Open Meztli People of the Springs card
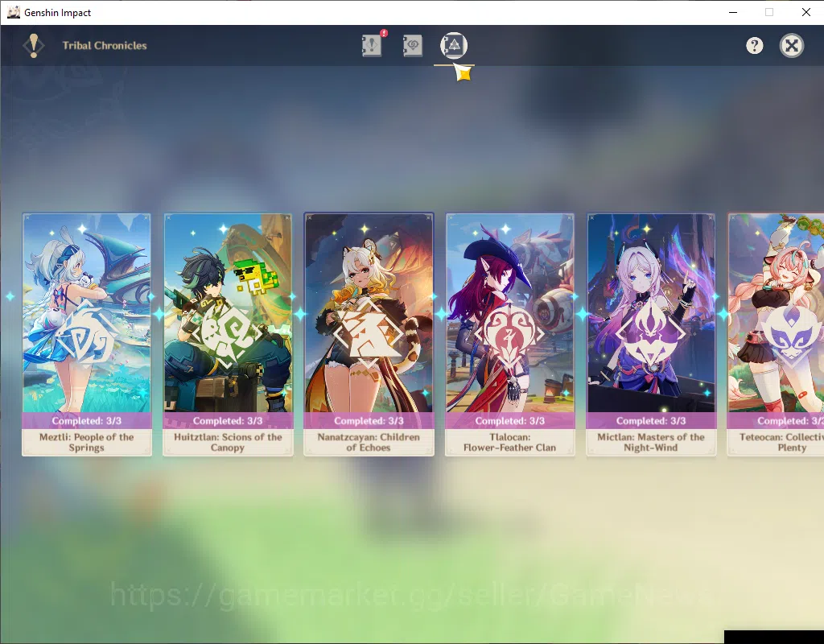 (87, 334)
